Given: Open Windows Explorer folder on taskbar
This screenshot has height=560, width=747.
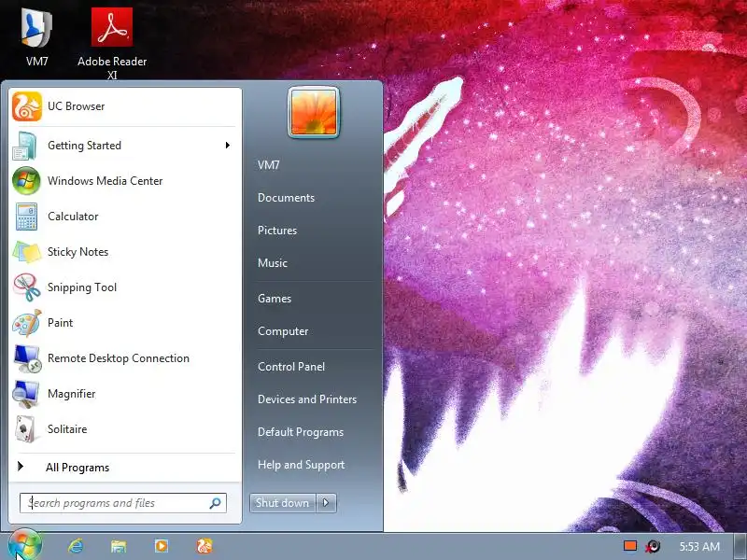Looking at the screenshot, I should (119, 546).
